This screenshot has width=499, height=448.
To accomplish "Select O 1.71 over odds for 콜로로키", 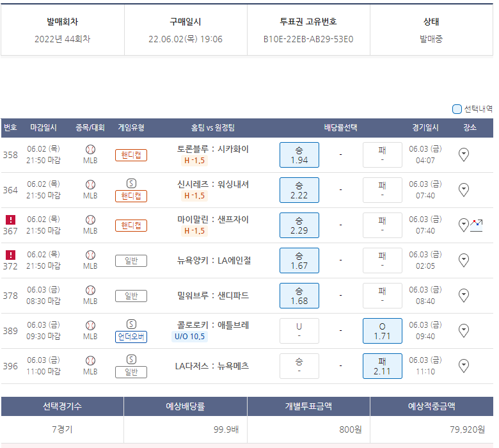I will (382, 331).
